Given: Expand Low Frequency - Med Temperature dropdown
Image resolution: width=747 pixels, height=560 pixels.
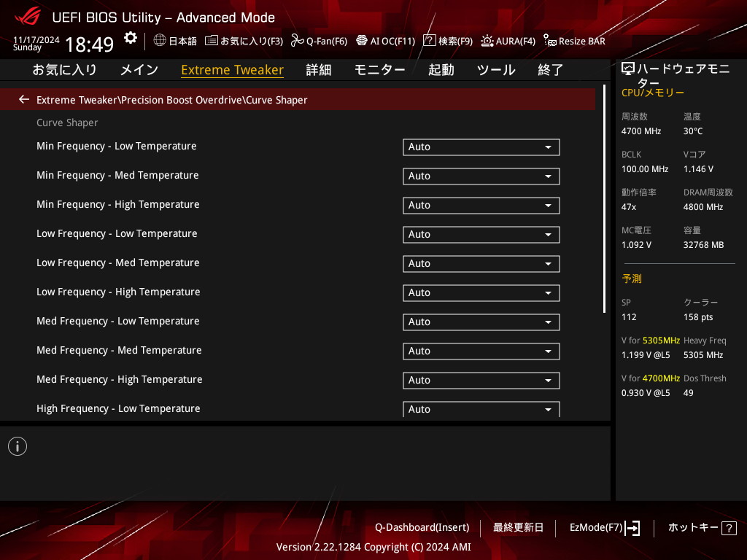Looking at the screenshot, I should (x=481, y=263).
